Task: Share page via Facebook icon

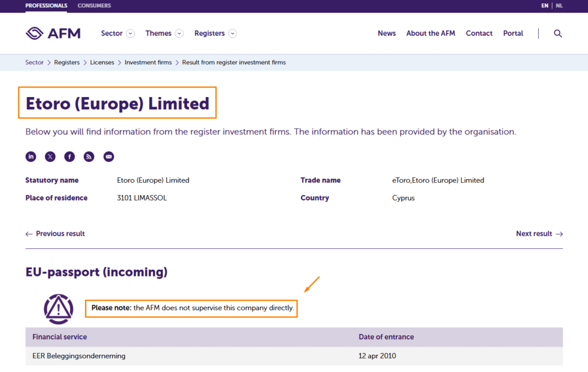Action: 69,156
